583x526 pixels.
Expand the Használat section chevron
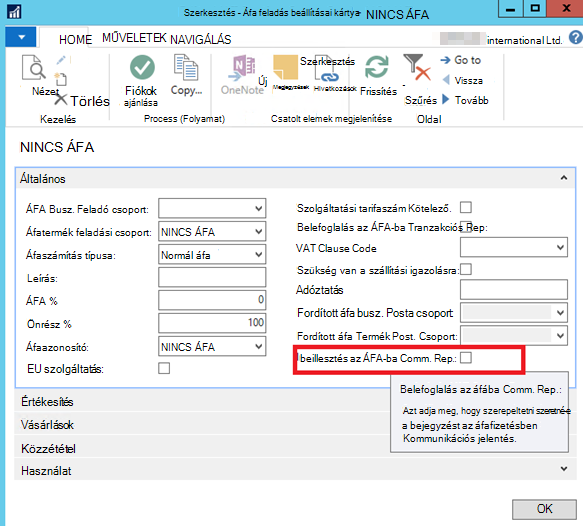564,469
